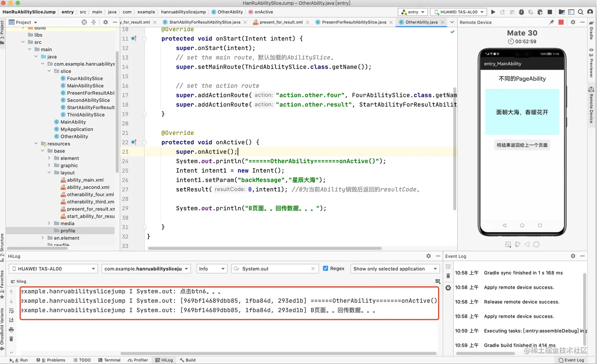Pin the Remote Device panel
Screen dimensions: 597x364
pyautogui.click(x=551, y=22)
